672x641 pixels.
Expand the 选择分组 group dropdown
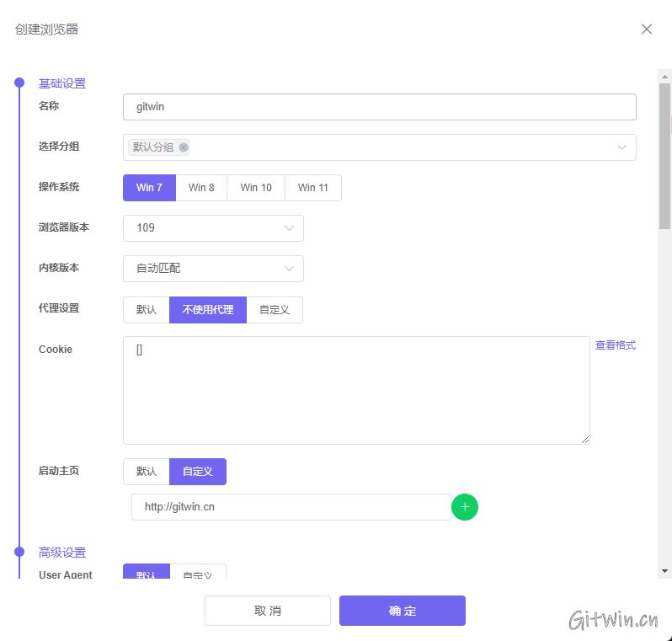[x=621, y=147]
